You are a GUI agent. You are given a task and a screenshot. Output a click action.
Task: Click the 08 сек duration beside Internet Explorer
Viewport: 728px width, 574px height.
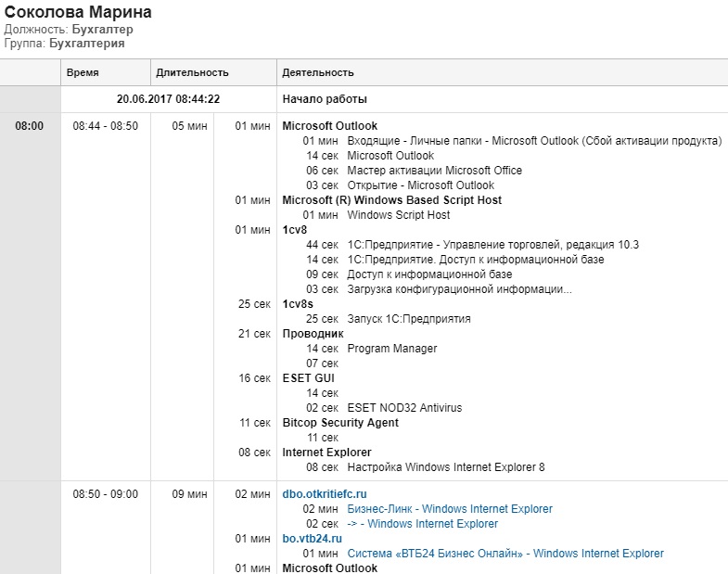click(254, 453)
